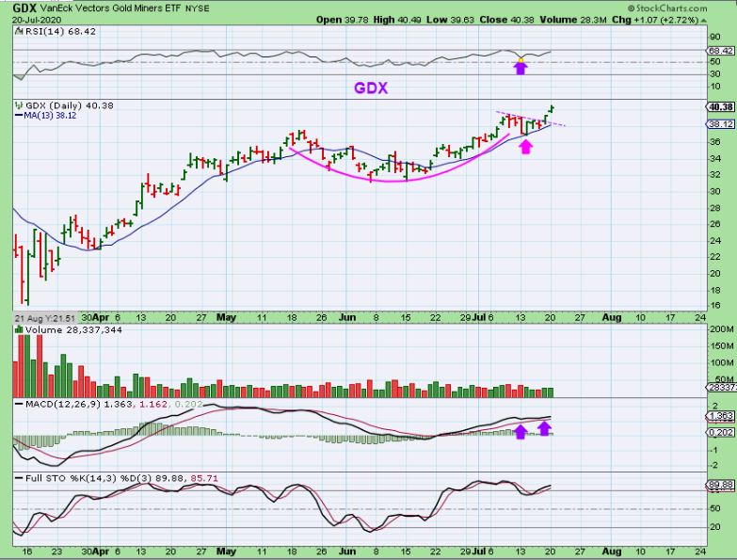Click the 0.202 histogram axis value tag
This screenshot has height=560, width=737.
click(721, 432)
